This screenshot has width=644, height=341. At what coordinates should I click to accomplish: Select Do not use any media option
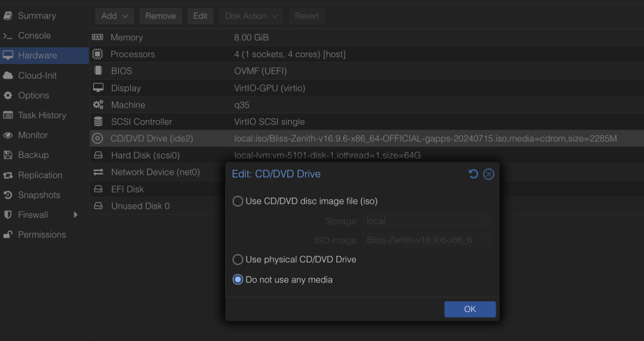click(238, 279)
